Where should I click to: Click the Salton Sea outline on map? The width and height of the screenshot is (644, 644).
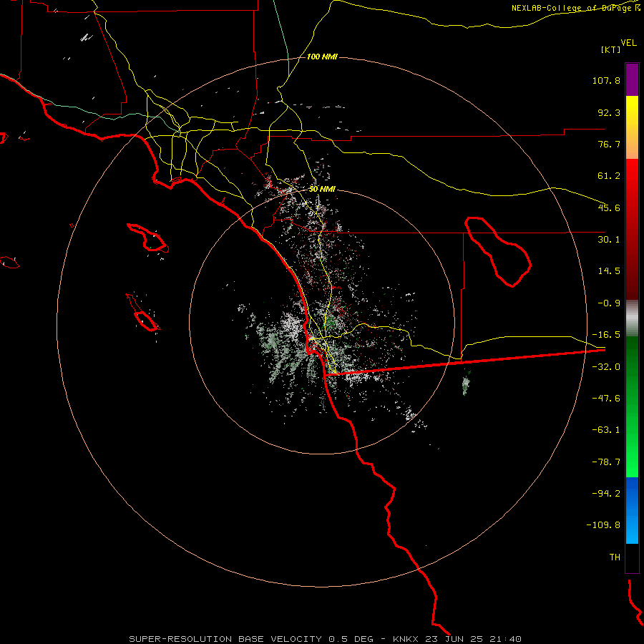click(x=498, y=251)
